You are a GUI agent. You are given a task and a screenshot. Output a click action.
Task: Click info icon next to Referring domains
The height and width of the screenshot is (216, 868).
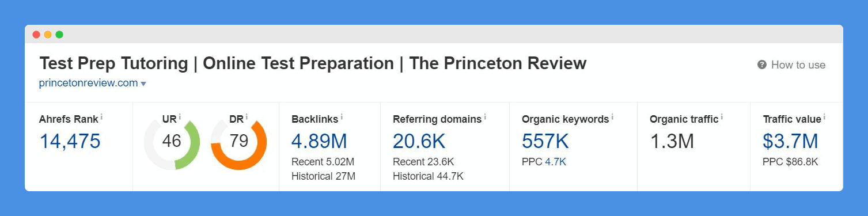[485, 117]
